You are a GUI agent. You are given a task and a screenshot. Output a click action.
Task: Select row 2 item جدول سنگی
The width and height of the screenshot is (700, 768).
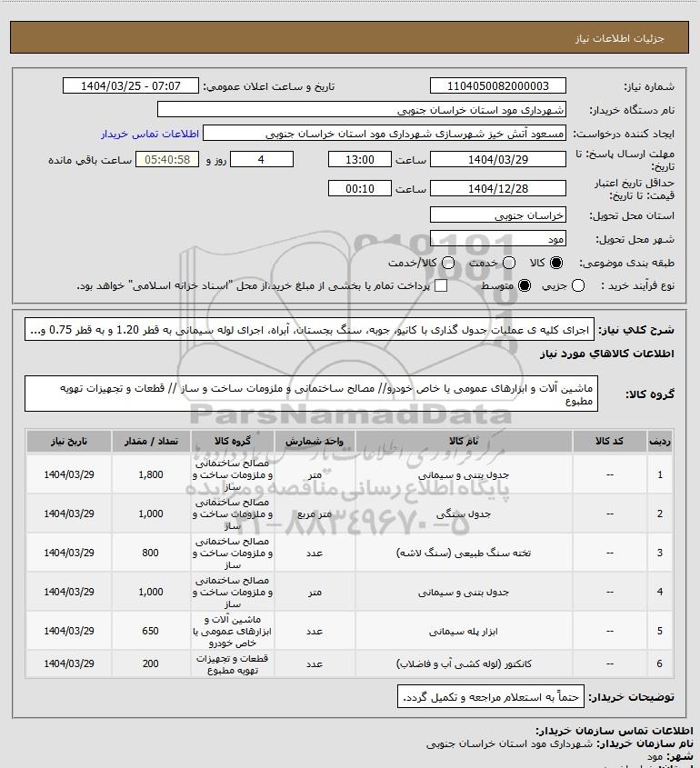(x=464, y=514)
